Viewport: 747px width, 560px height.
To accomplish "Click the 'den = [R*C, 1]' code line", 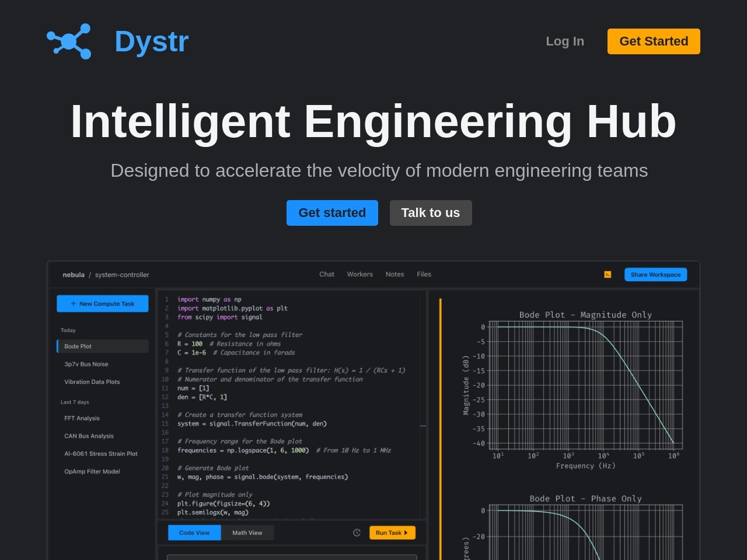I will point(202,397).
